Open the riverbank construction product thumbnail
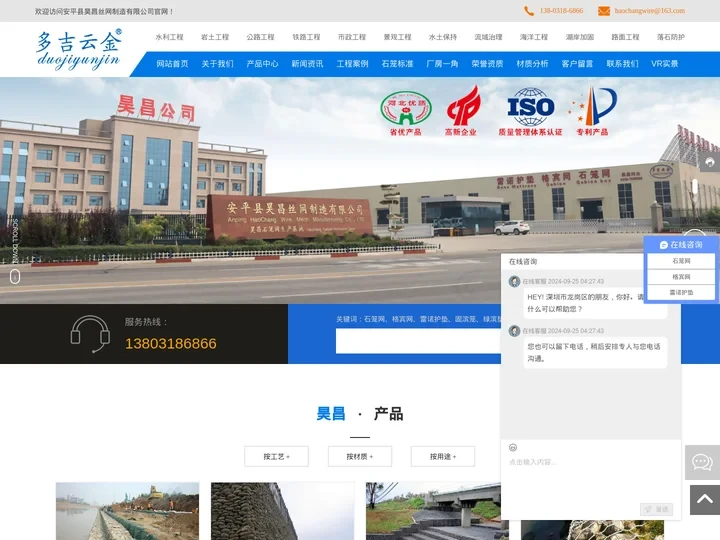Image resolution: width=720 pixels, height=540 pixels. (x=128, y=511)
